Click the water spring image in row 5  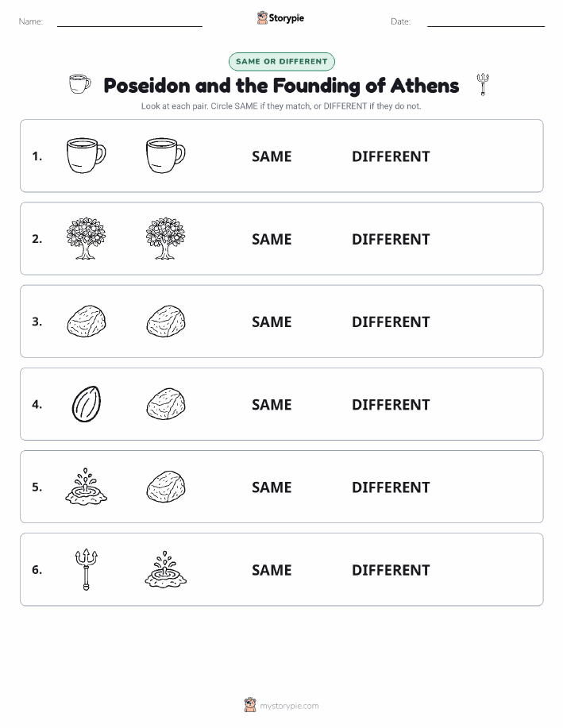87,487
